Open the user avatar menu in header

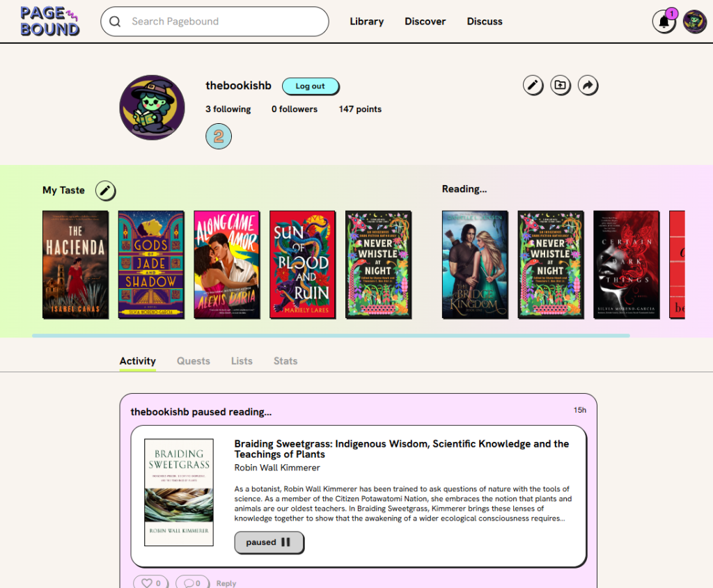[694, 22]
